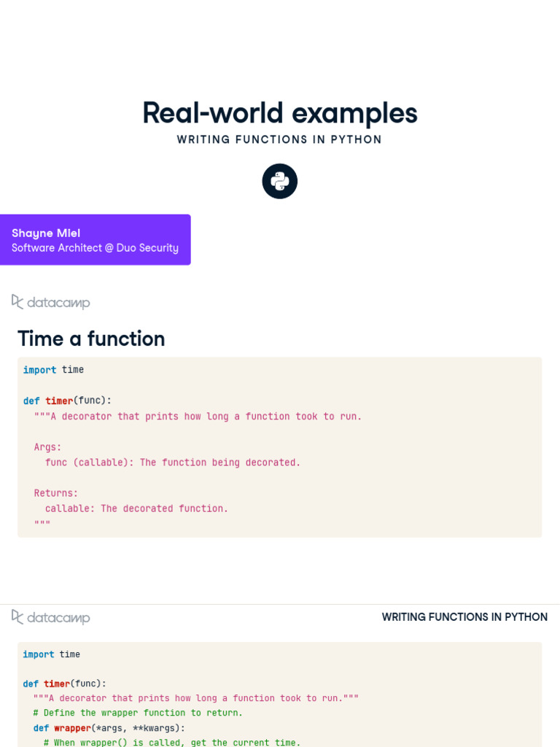The image size is (560, 747).
Task: Click def timer(func) in the first code block
Action: [x=67, y=400]
